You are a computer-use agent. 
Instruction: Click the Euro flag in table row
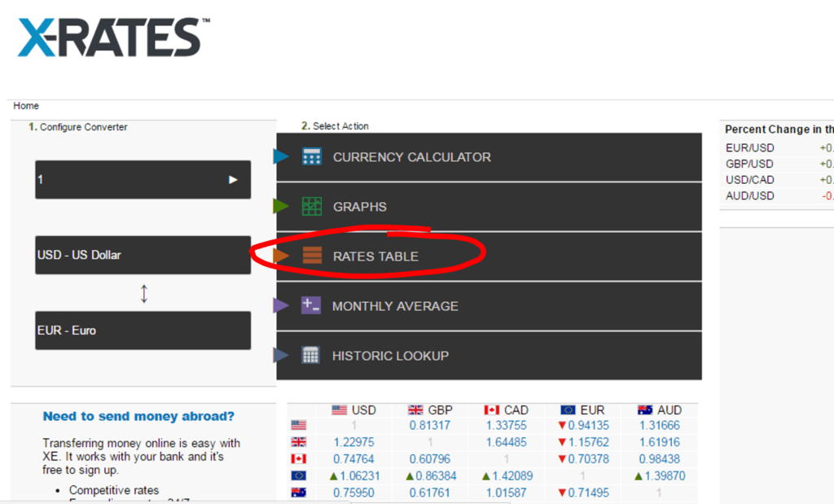click(298, 476)
